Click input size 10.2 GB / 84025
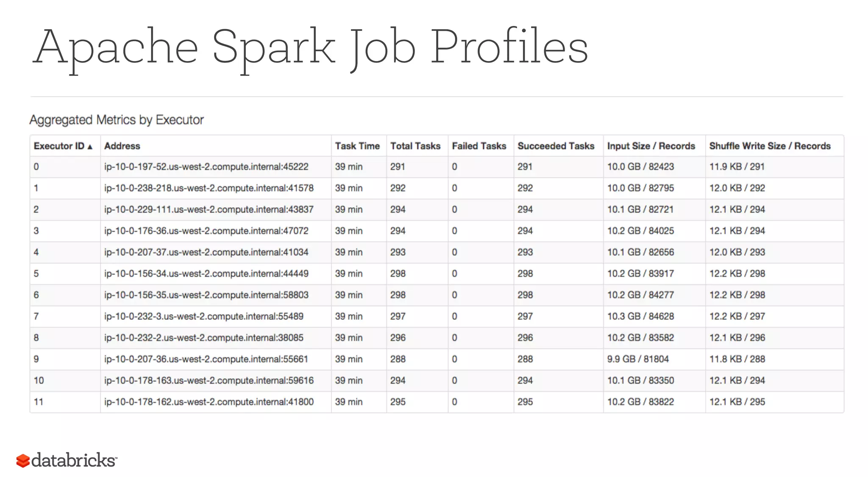 [x=640, y=231]
